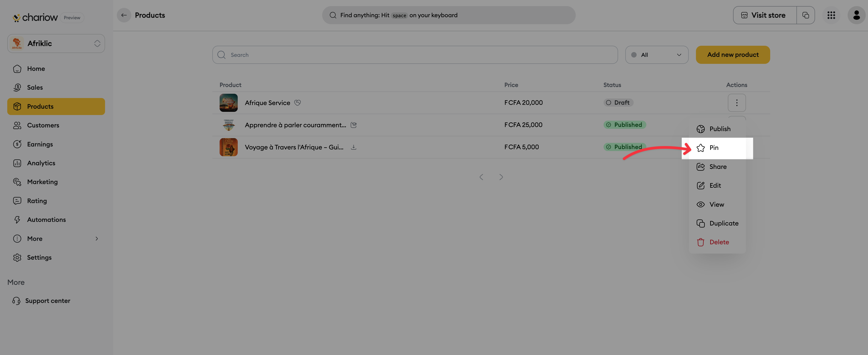
Task: Open Apprendre à parler couramment product name
Action: [295, 125]
